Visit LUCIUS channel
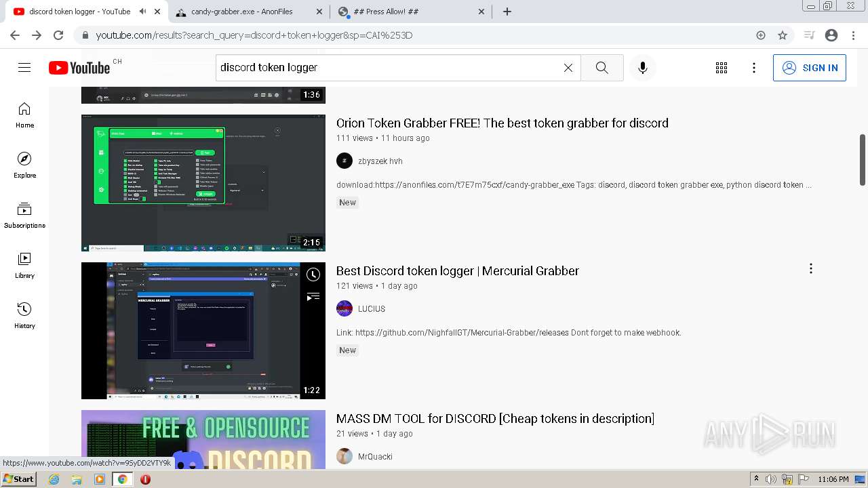Image resolution: width=868 pixels, height=488 pixels. (372, 309)
